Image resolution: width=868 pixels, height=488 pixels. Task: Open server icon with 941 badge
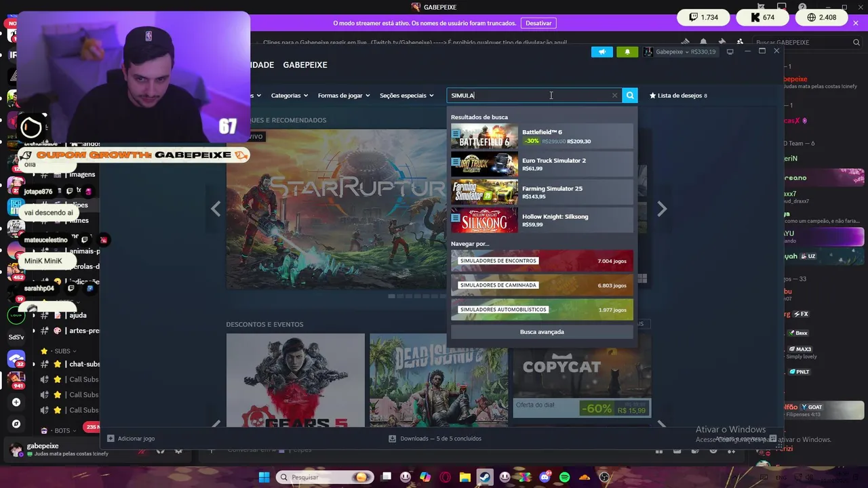pos(16,380)
